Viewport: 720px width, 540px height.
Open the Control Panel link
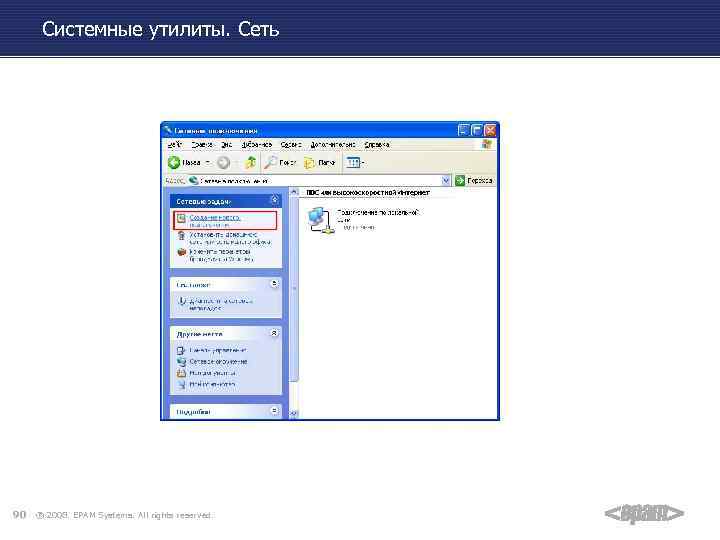[218, 350]
